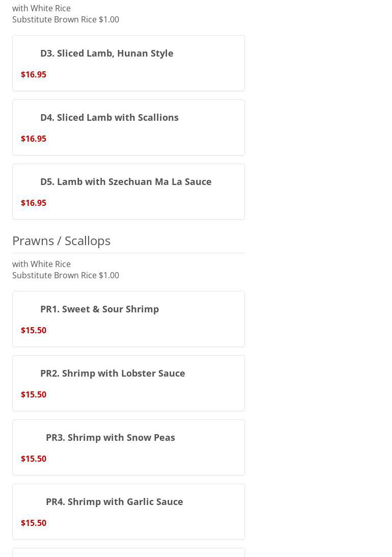Screen dimensions: 392x557
Task: Click with White Rice text above D3
Action: pos(41,8)
